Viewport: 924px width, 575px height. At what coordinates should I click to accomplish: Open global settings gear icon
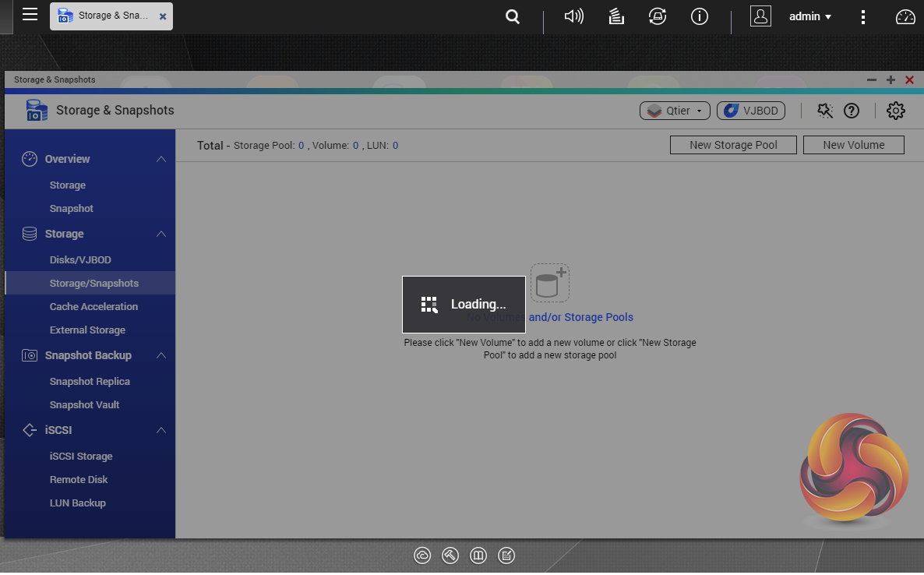[896, 111]
